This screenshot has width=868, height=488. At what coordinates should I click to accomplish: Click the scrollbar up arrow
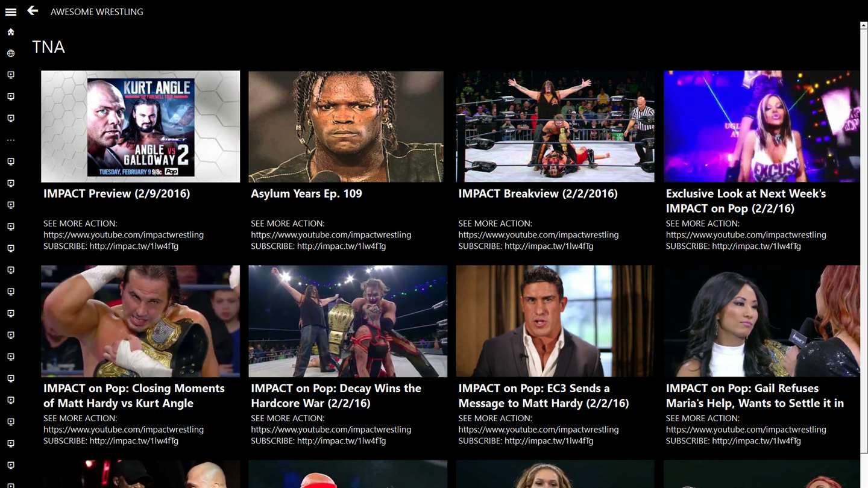tap(864, 26)
